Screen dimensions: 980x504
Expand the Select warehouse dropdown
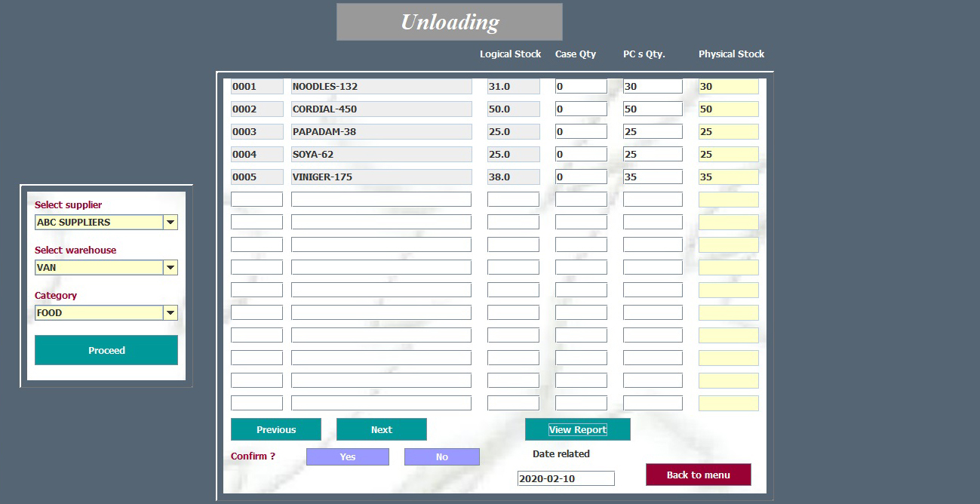171,268
